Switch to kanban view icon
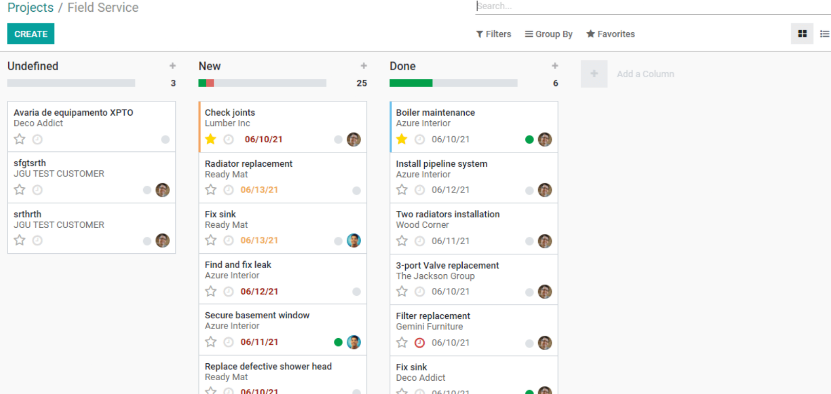This screenshot has height=394, width=831. pos(802,34)
